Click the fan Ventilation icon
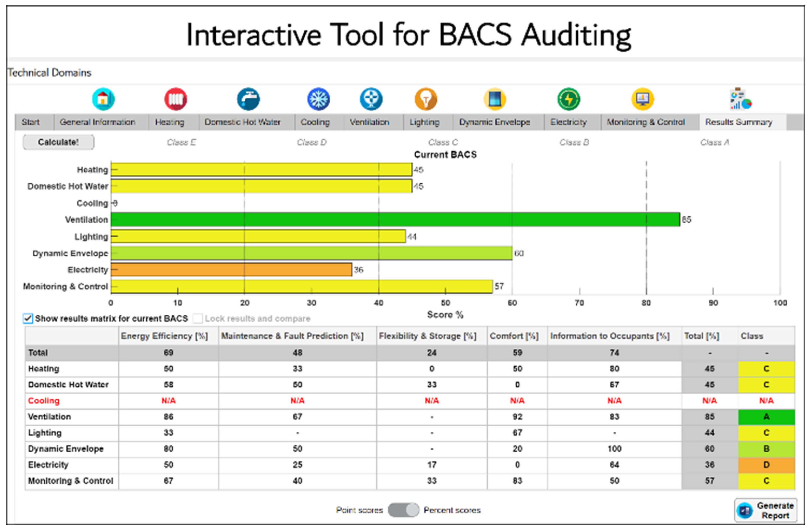812x532 pixels. pyautogui.click(x=371, y=99)
